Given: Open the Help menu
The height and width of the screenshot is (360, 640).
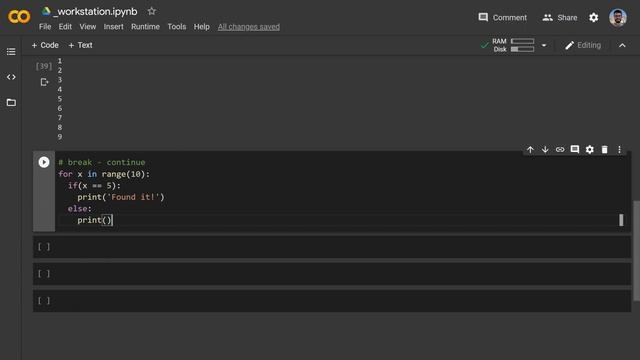Looking at the screenshot, I should [x=202, y=27].
